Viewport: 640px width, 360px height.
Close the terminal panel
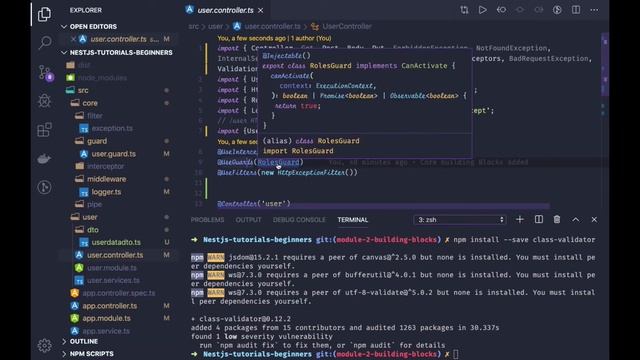coord(594,220)
